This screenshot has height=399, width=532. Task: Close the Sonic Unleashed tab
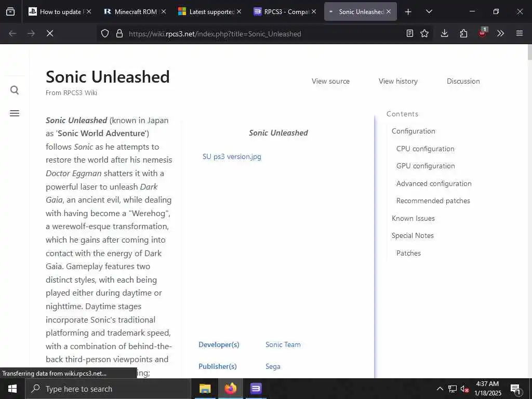(x=389, y=11)
